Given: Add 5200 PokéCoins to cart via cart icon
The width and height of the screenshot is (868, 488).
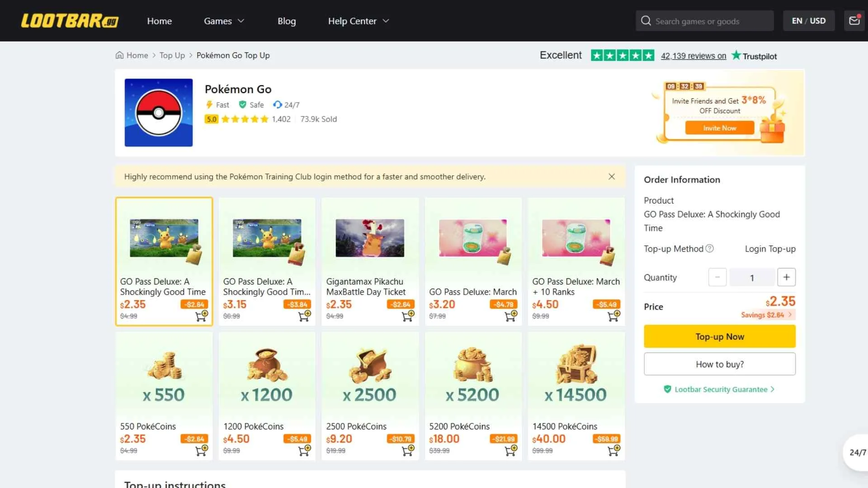Looking at the screenshot, I should coord(511,450).
